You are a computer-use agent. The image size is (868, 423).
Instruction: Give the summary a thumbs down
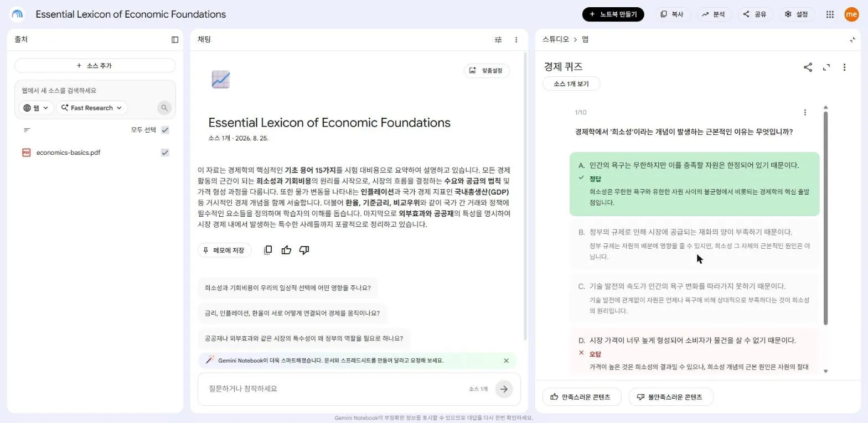(x=304, y=250)
